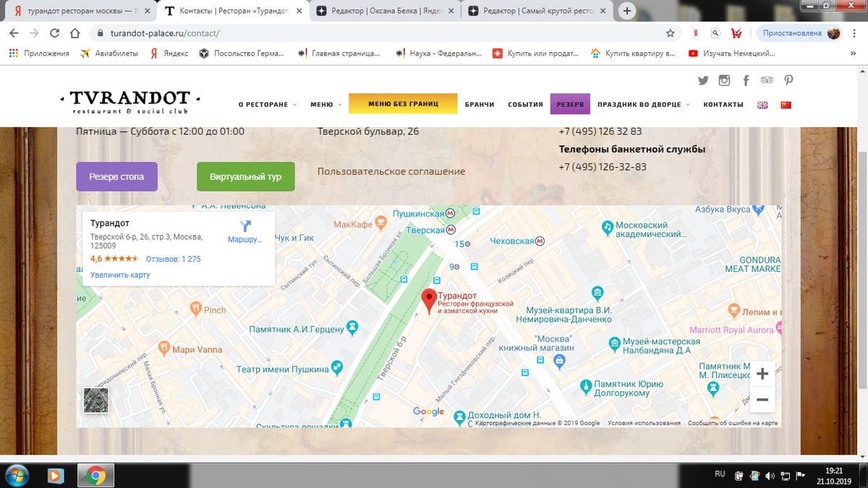Zoom out the map with minus
This screenshot has width=868, height=488.
[x=762, y=399]
